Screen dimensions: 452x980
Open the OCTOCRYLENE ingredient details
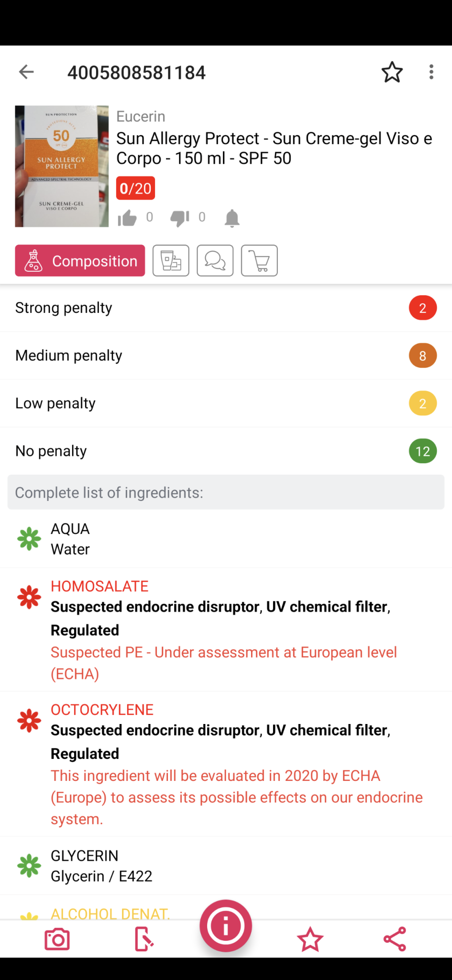coord(102,710)
